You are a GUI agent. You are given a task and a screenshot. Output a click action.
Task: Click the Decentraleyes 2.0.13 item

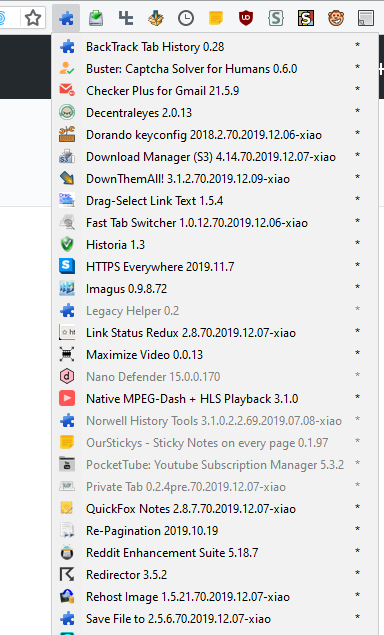(x=215, y=113)
